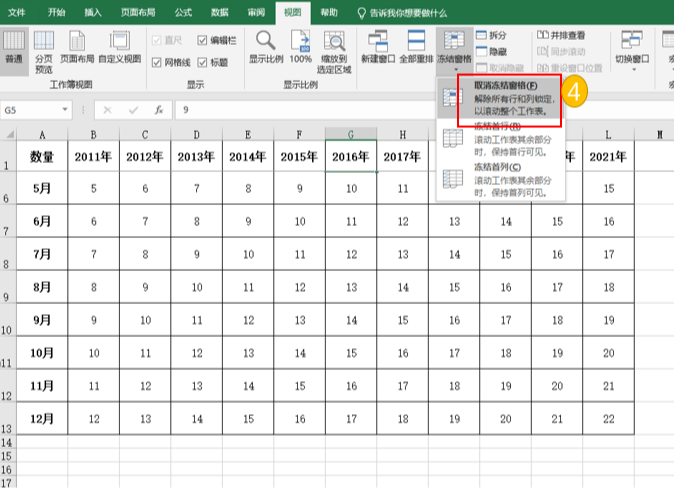Click the greyed 取消隐藏 unhide button
Image resolution: width=674 pixels, height=488 pixels.
500,68
